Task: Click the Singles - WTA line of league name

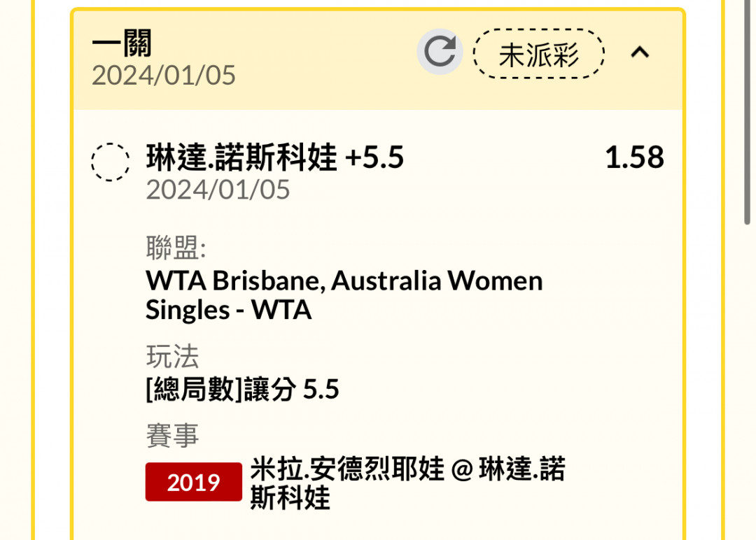Action: pyautogui.click(x=228, y=310)
